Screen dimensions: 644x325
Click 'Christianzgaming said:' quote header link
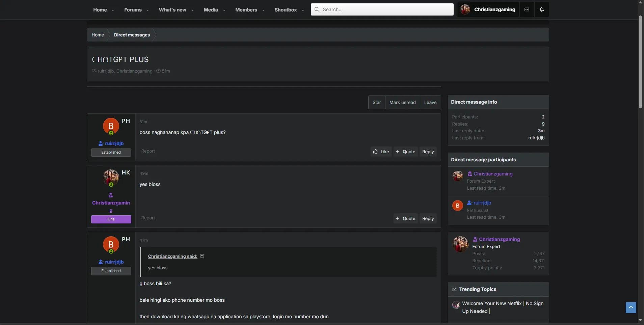coord(172,256)
